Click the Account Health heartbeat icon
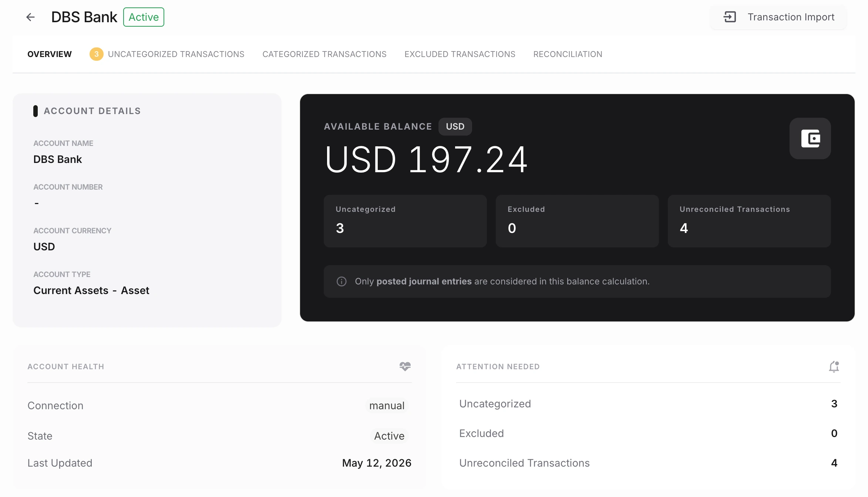The width and height of the screenshot is (868, 497). coord(405,366)
